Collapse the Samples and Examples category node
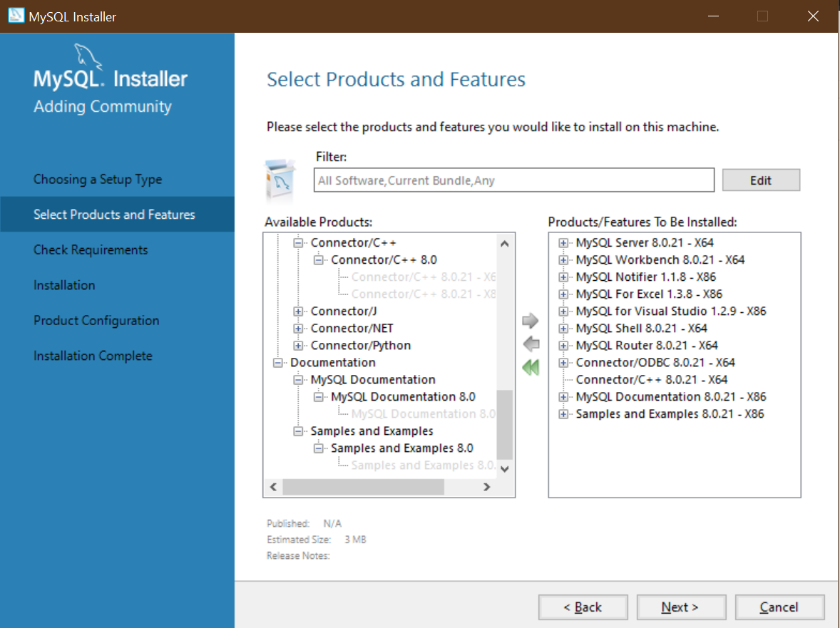This screenshot has height=628, width=840. click(298, 431)
